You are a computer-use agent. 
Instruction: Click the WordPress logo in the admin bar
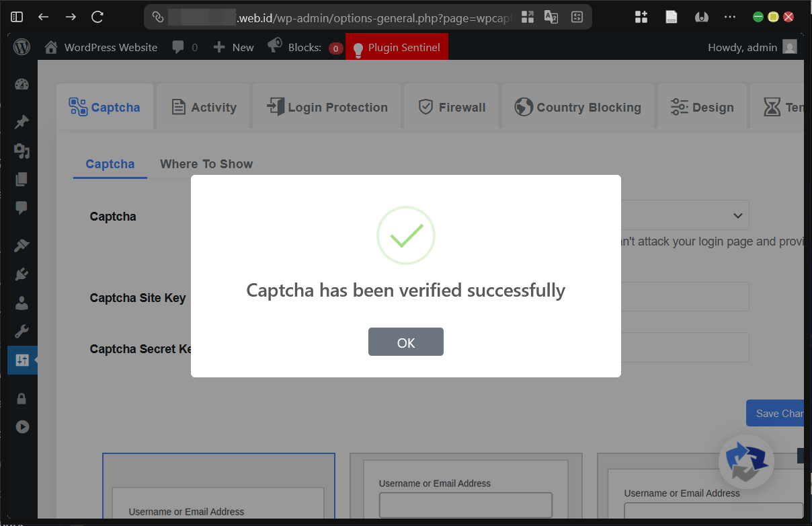[21, 46]
